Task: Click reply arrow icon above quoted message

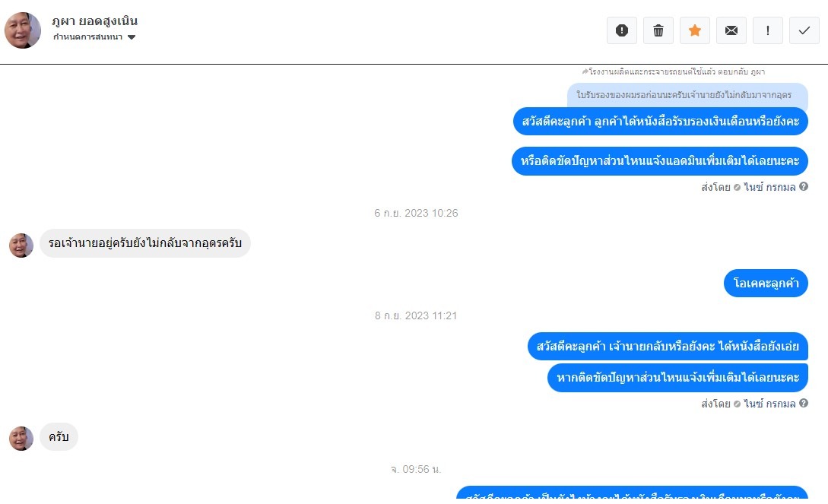Action: 585,71
